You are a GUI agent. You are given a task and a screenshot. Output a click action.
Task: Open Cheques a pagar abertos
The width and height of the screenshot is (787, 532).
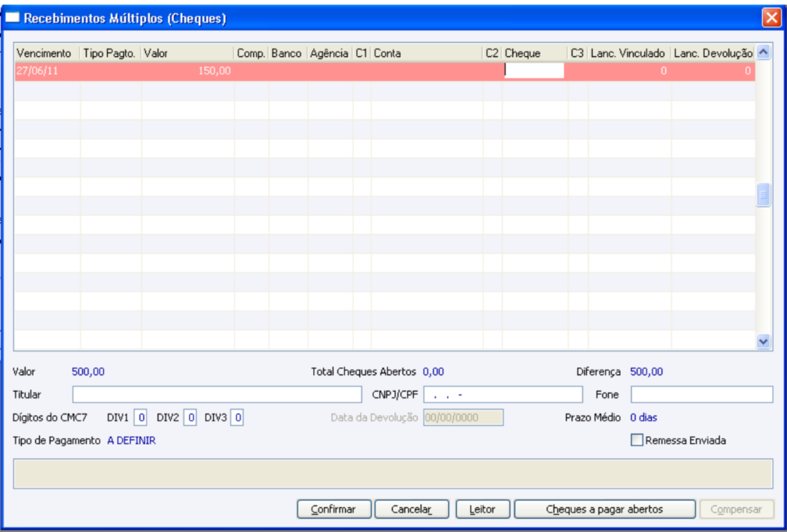point(605,509)
